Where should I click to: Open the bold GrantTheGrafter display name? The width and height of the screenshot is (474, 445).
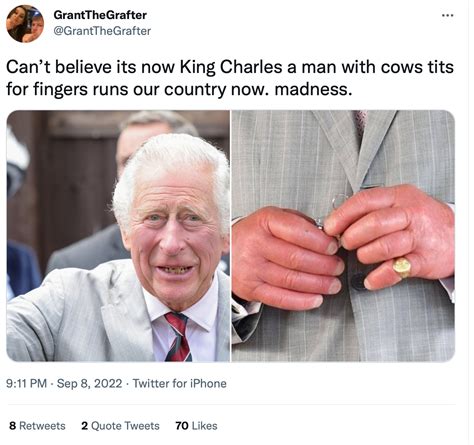[x=100, y=15]
